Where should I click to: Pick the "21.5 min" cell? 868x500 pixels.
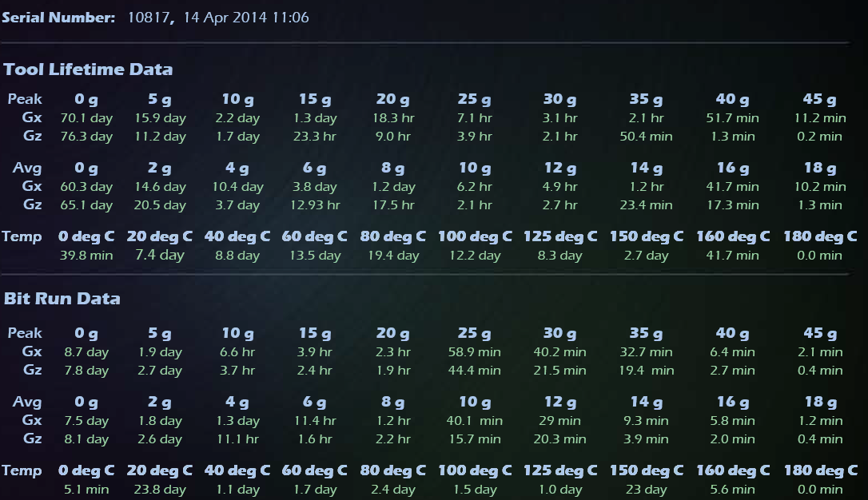coord(559,371)
